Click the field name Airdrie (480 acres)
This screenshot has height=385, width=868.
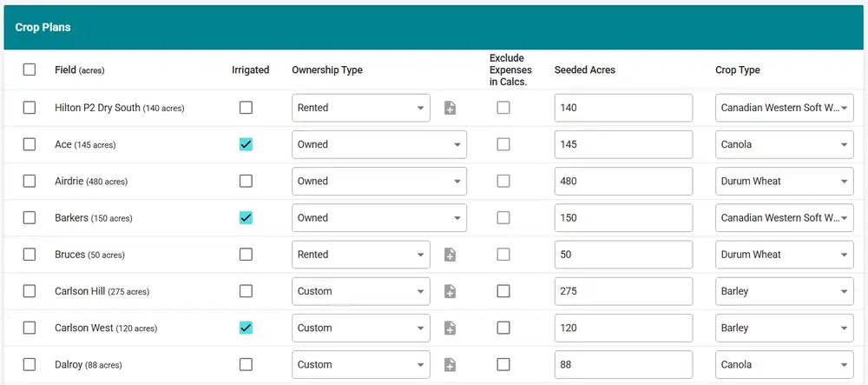91,181
